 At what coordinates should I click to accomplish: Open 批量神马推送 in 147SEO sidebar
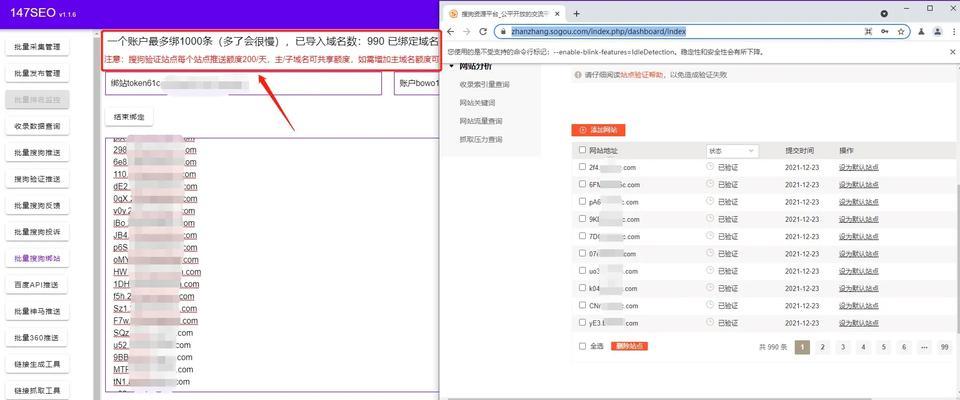tap(37, 311)
